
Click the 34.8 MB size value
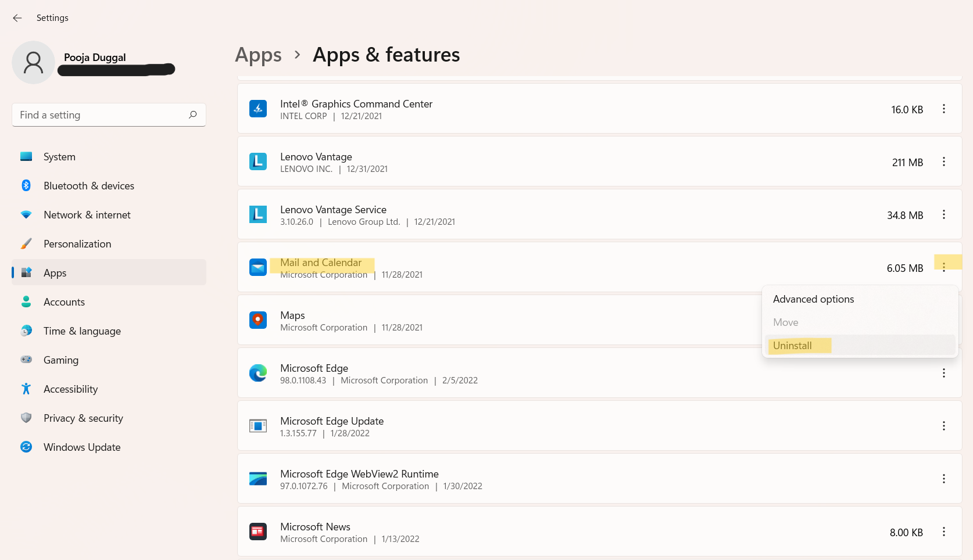click(905, 216)
